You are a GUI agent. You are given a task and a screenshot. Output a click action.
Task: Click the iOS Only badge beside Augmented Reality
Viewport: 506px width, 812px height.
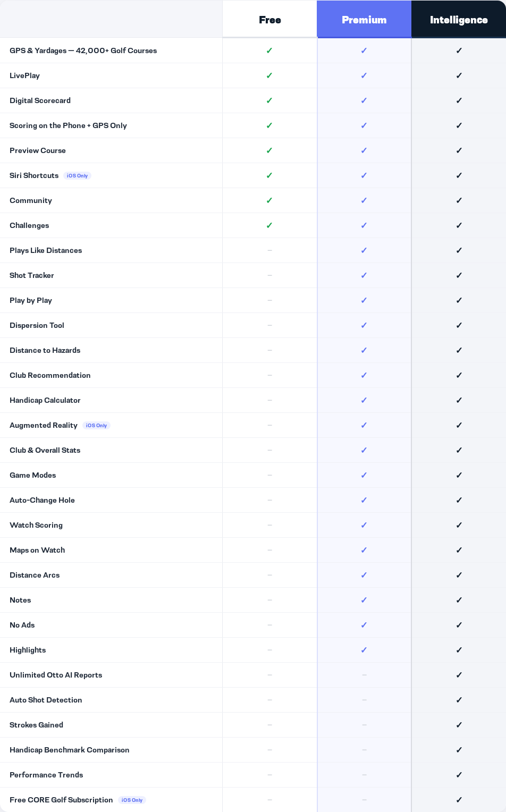tap(96, 426)
